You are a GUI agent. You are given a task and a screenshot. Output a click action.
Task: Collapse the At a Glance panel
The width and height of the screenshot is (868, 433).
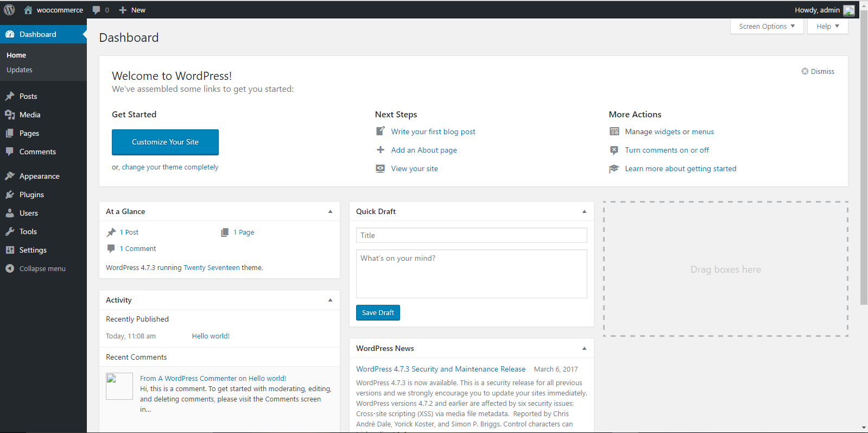pyautogui.click(x=330, y=211)
